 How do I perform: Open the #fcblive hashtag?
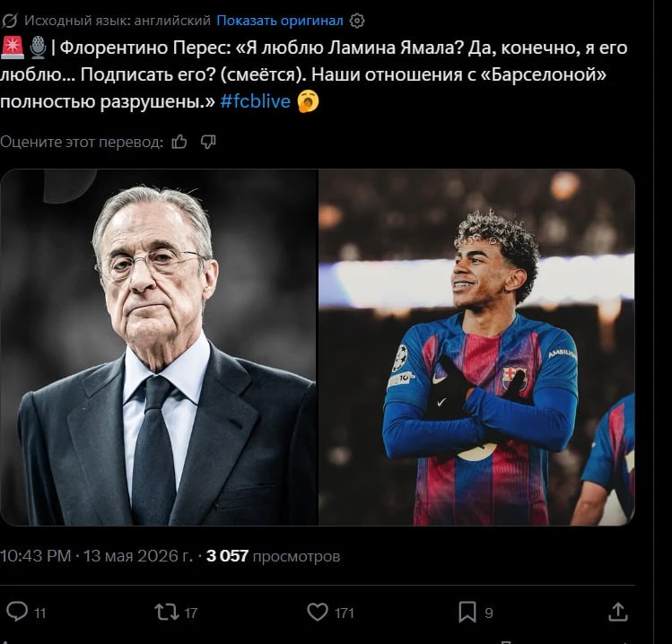click(x=256, y=101)
